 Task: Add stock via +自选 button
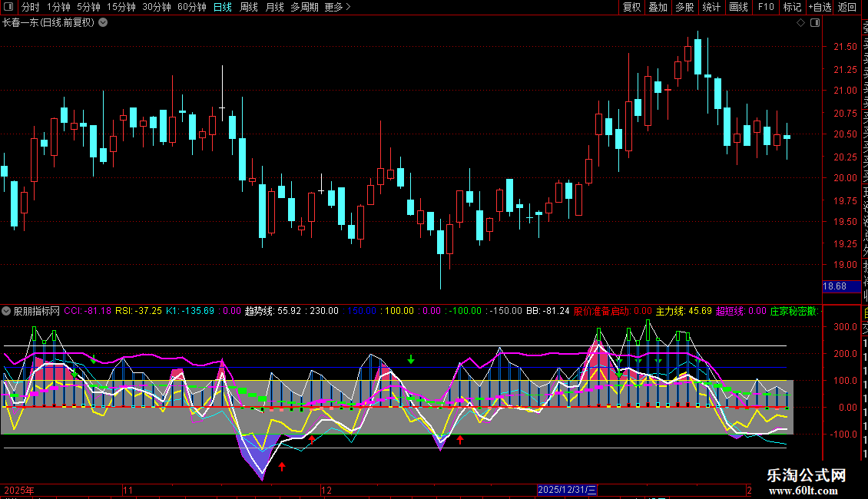point(820,7)
